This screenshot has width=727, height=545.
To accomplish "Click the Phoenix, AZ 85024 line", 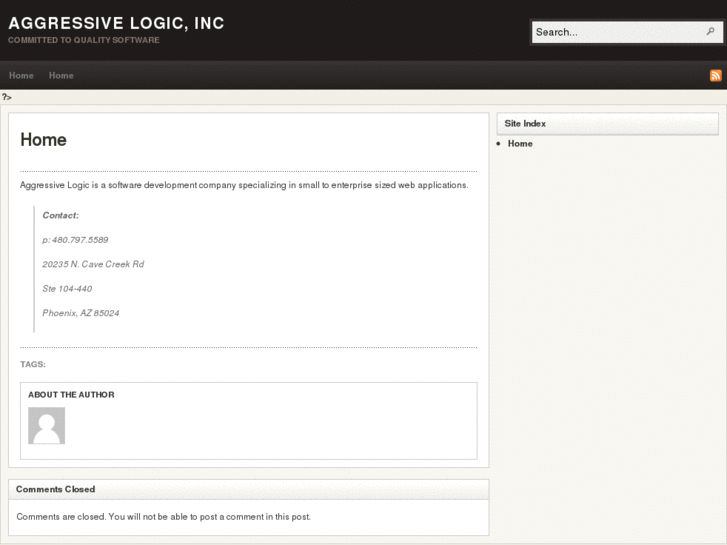I will point(81,313).
